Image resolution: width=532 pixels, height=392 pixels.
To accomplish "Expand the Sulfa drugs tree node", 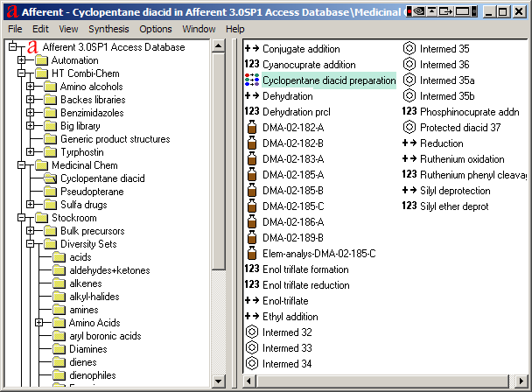I will [31, 205].
